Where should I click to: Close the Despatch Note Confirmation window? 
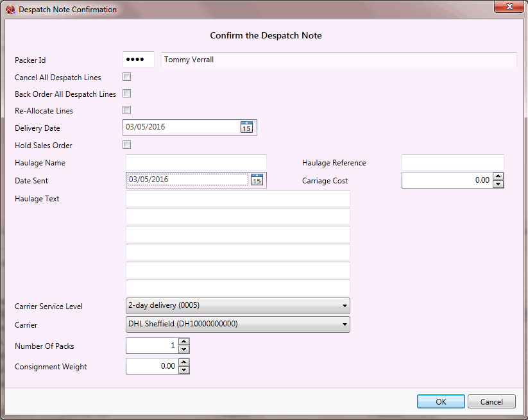coord(509,6)
